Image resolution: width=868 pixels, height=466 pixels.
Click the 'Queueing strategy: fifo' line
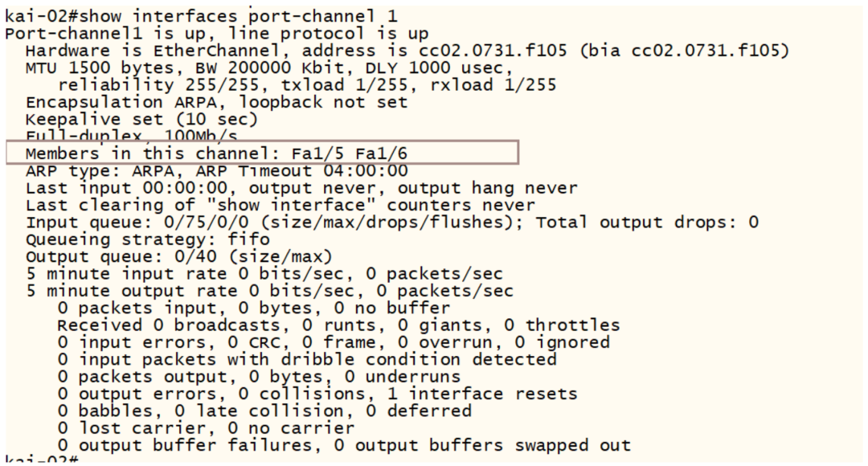tap(148, 239)
